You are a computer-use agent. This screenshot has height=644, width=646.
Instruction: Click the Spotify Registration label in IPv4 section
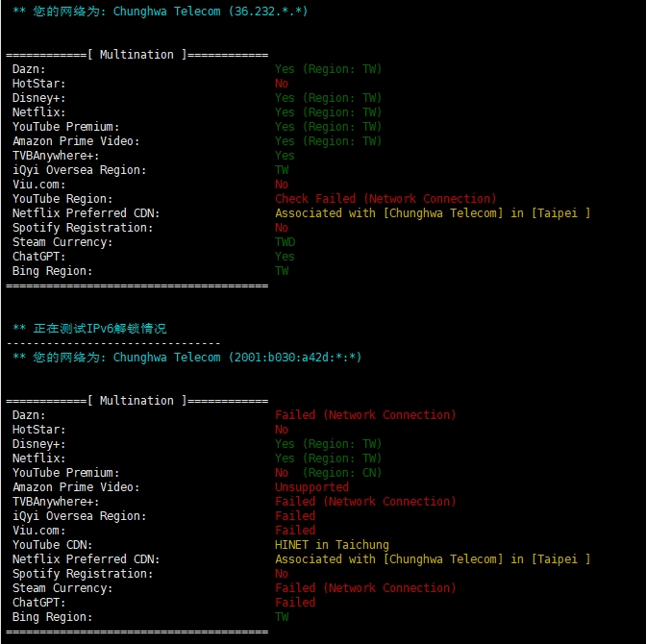[83, 228]
